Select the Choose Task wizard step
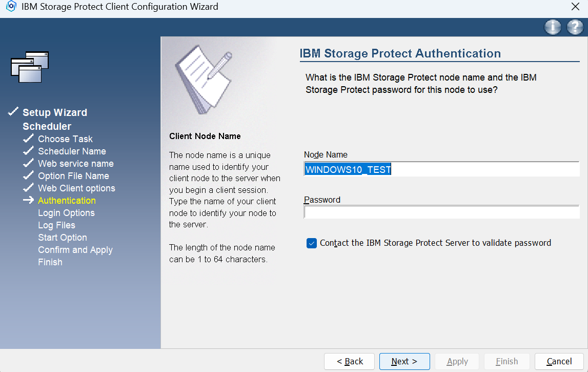The width and height of the screenshot is (588, 372). point(65,139)
